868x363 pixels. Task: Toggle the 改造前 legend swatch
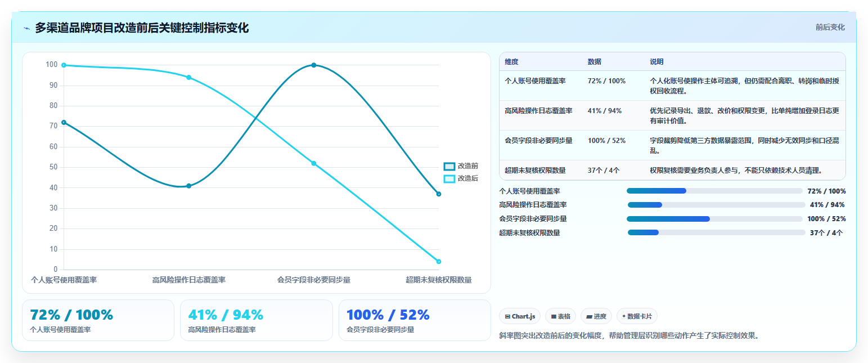tap(449, 166)
